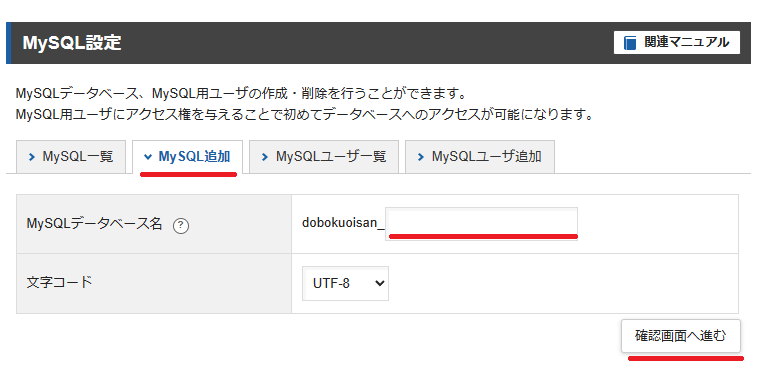Image resolution: width=760 pixels, height=370 pixels.
Task: Switch to the MySQL一覧 tab
Action: [x=71, y=157]
